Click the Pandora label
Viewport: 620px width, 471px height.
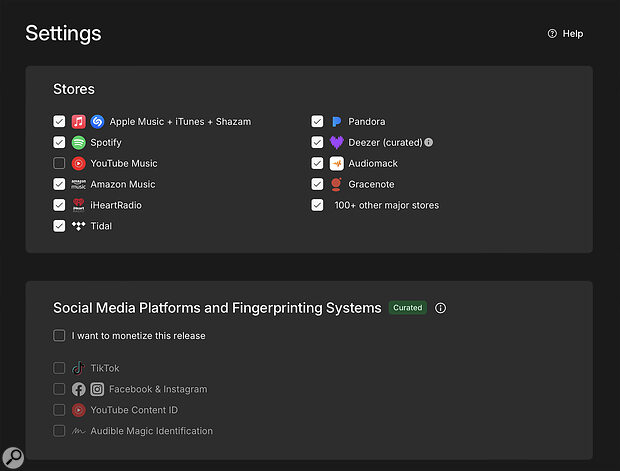(x=367, y=121)
